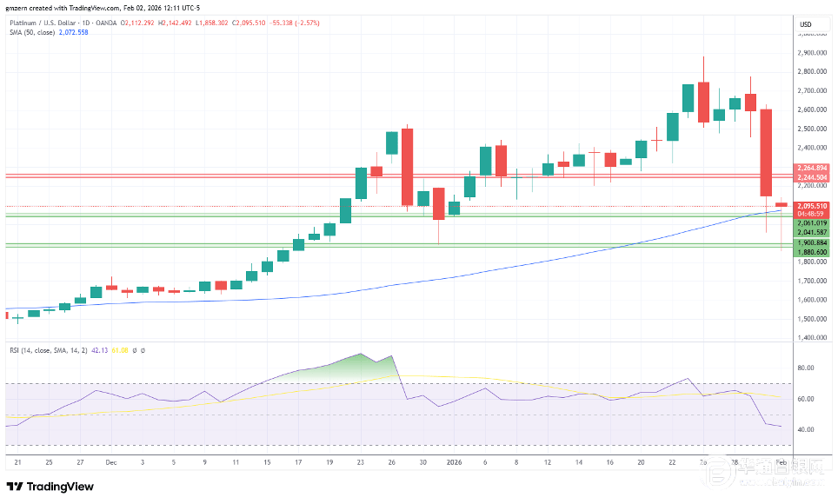Click the green 1,880.600 support price label
Screen dimensions: 838x504
coord(812,252)
